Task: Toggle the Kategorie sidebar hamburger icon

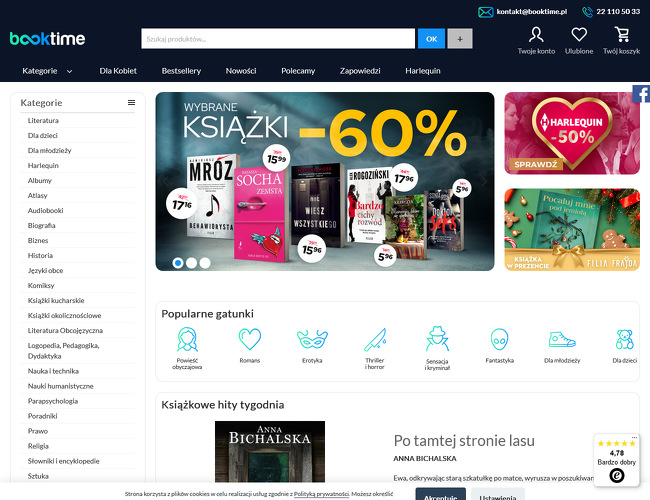Action: 131,102
